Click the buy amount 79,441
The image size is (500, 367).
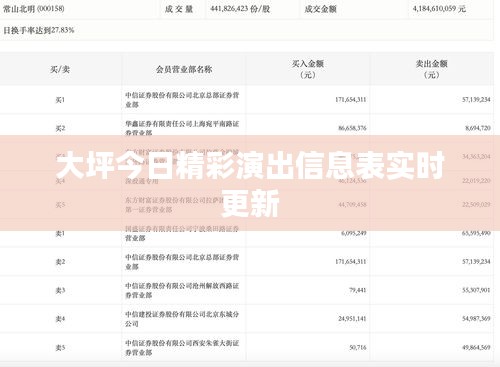click(358, 290)
